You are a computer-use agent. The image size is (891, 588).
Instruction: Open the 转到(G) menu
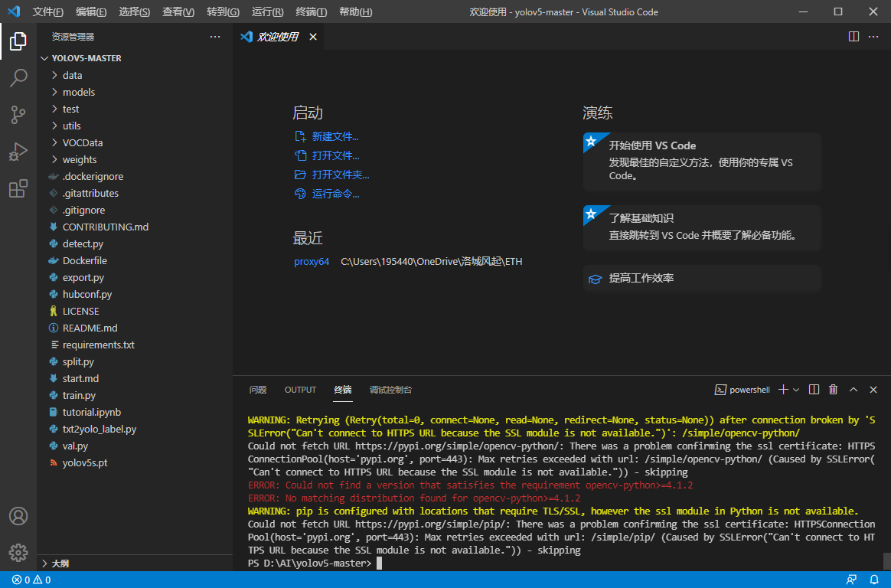[223, 12]
